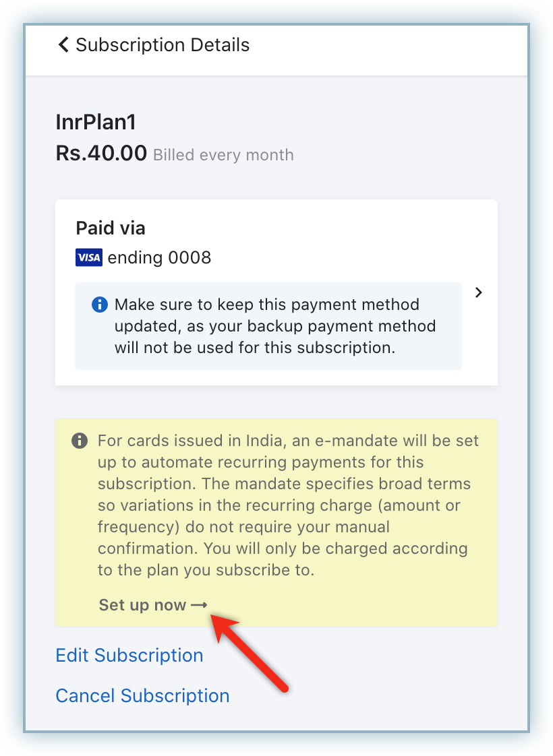Click the Subscription Details header title
The image size is (553, 756).
click(163, 45)
